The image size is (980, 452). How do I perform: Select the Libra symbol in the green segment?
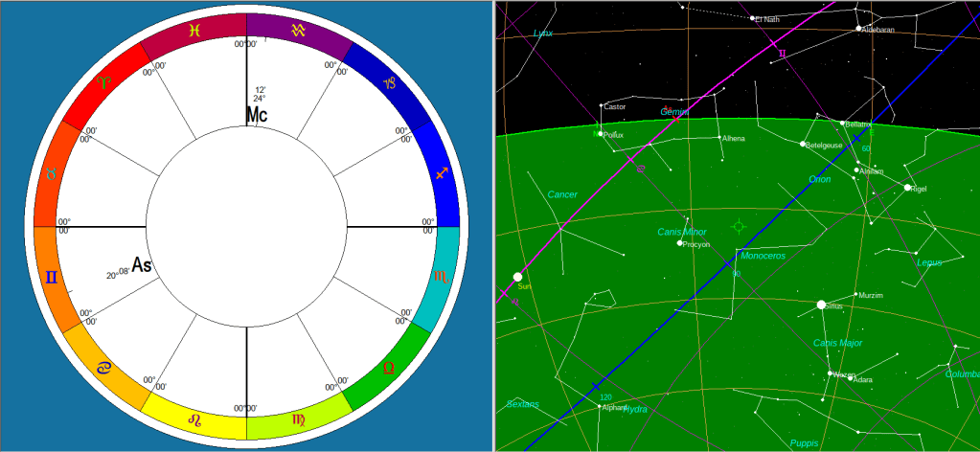pyautogui.click(x=388, y=368)
